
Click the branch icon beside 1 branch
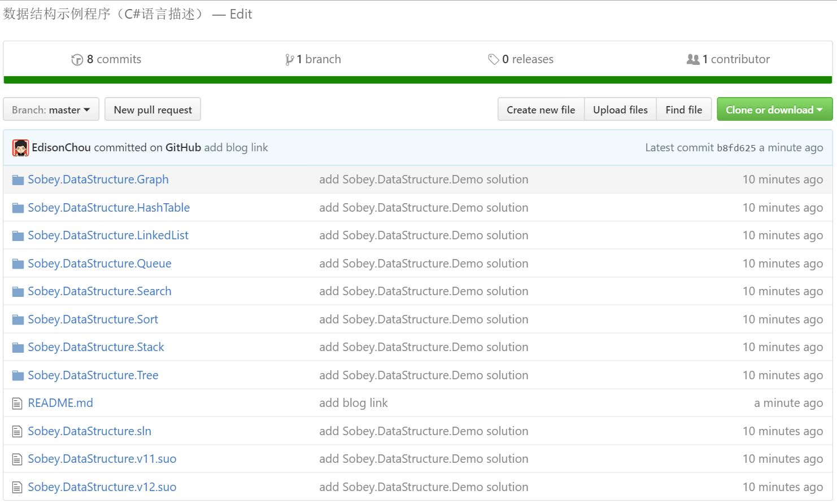289,60
